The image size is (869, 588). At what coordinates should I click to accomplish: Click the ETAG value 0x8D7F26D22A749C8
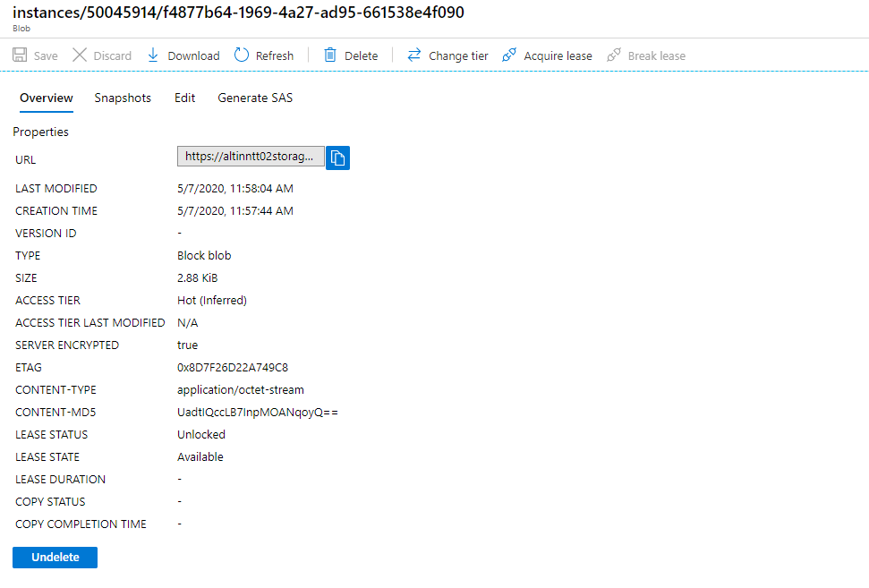(233, 367)
